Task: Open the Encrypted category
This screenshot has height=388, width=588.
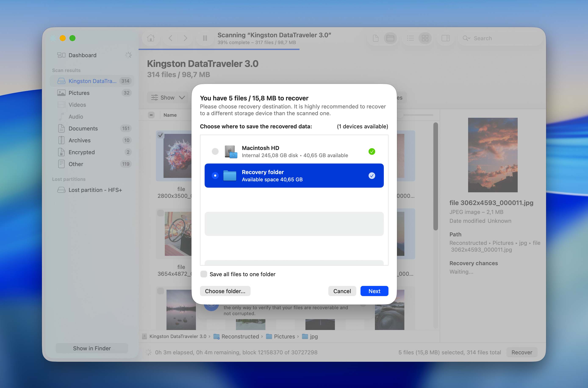Action: click(92, 152)
